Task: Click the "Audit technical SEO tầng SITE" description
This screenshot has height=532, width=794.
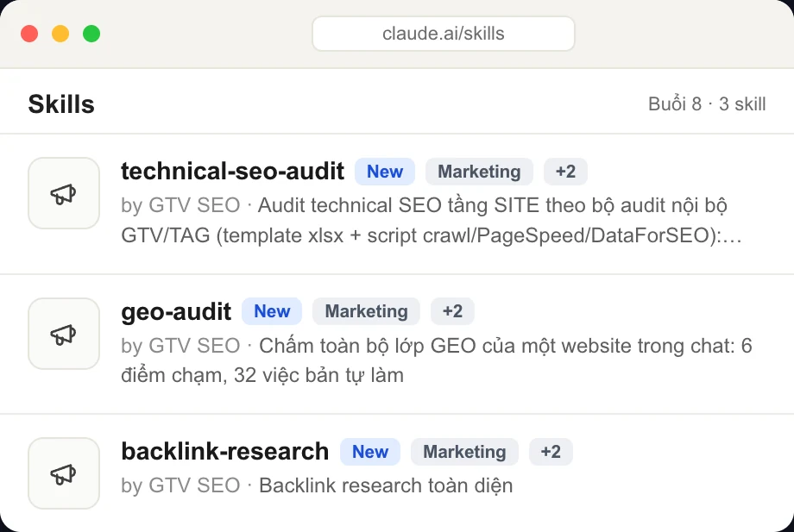Action: 432,221
